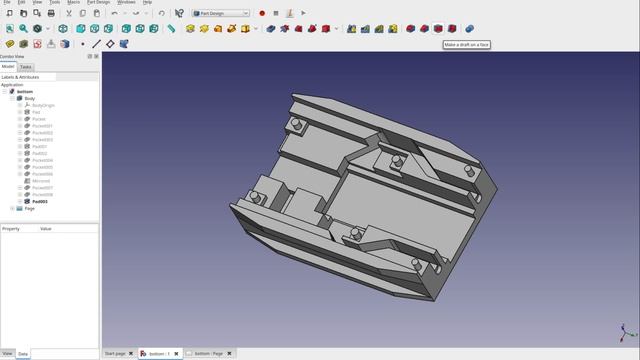Open the redo history dropdown arrow
640x360 pixels.
(146, 13)
